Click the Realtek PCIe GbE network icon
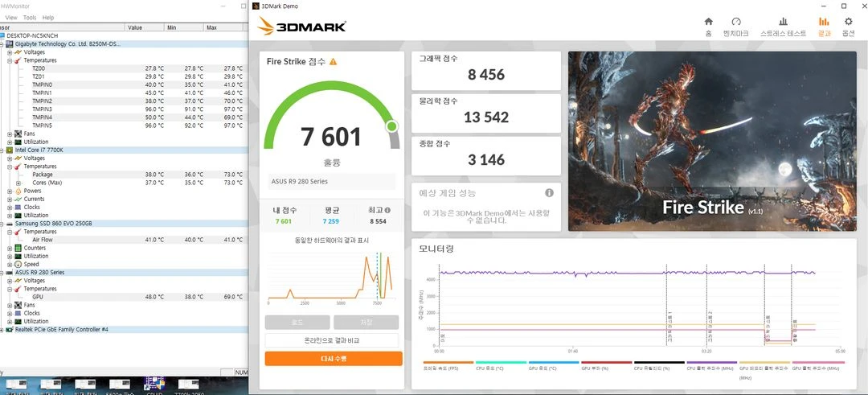 tap(10, 330)
